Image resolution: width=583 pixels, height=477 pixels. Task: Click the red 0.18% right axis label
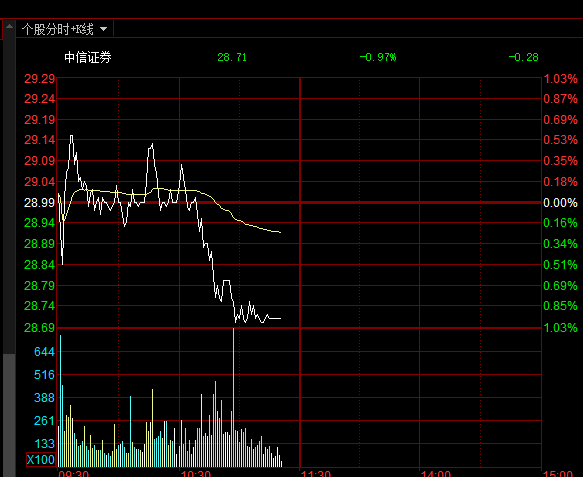point(560,182)
